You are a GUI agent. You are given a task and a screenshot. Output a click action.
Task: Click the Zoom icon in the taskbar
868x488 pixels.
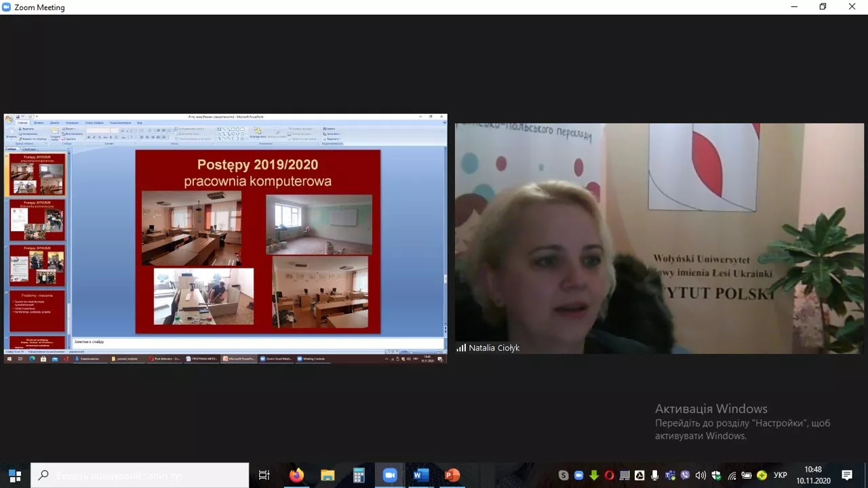pos(390,475)
